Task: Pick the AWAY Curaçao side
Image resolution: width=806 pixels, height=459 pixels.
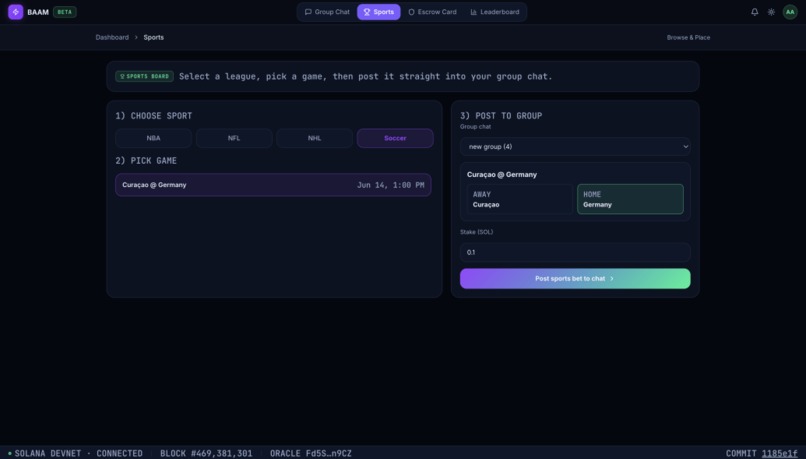Action: tap(519, 199)
